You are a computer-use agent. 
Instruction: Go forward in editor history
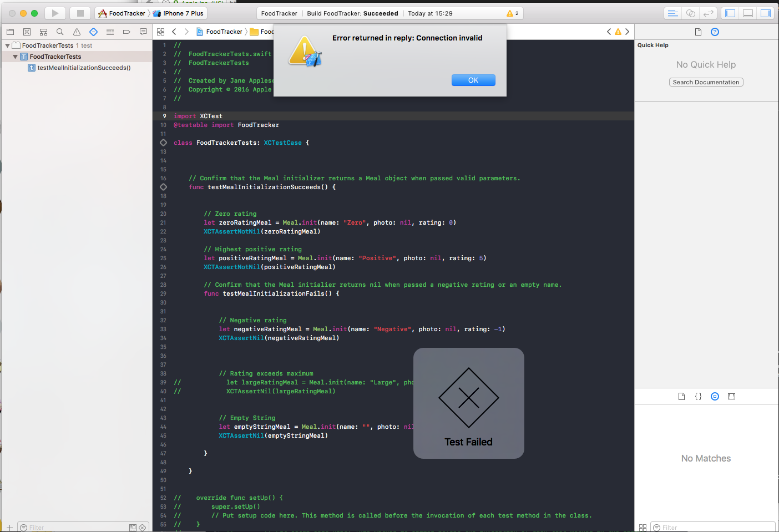tap(186, 32)
